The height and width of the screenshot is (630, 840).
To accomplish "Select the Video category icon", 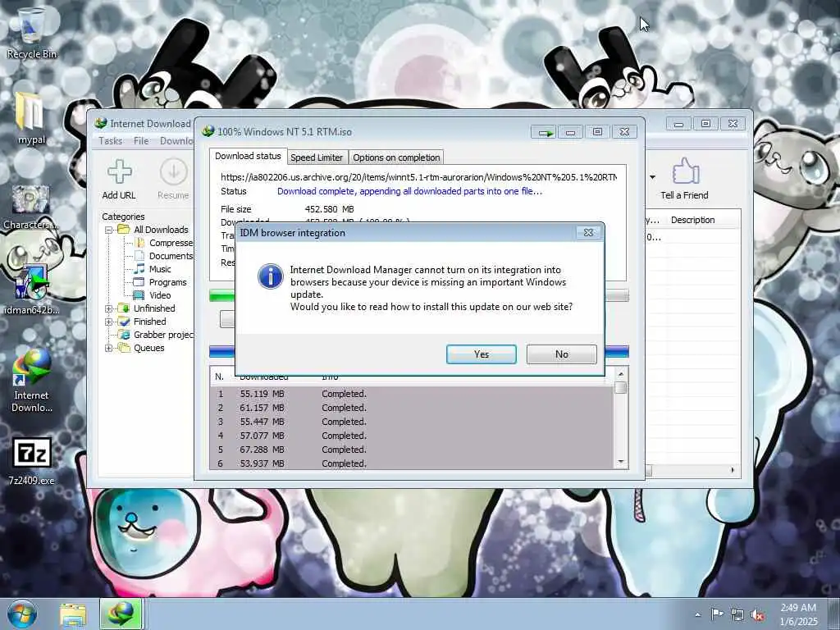I will (139, 295).
